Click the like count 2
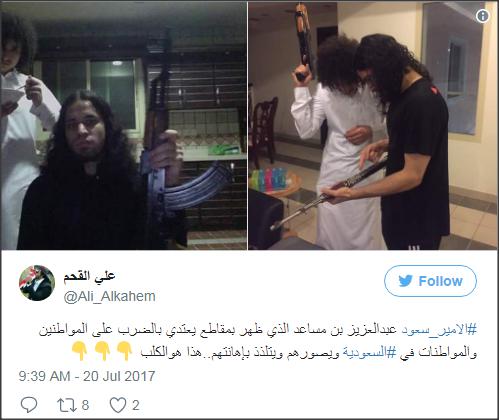The width and height of the screenshot is (499, 420). tap(135, 405)
